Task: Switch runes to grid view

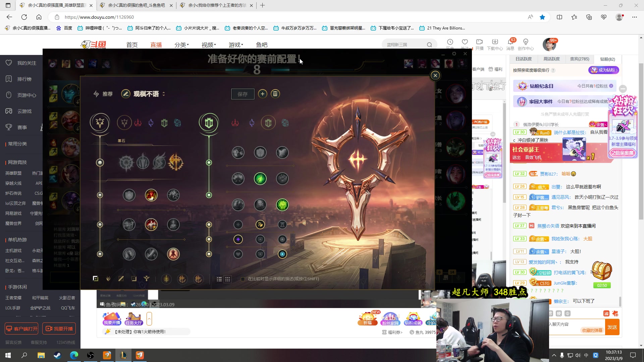Action: (227, 279)
